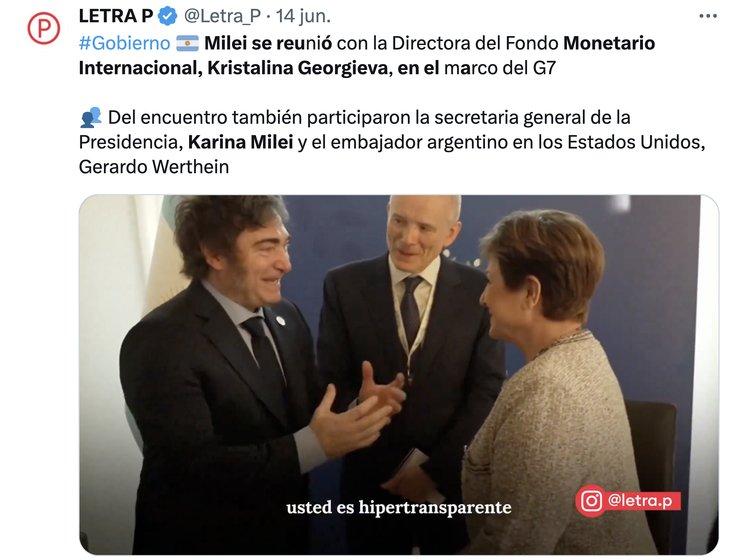Click the Argentina flag emoji

pyautogui.click(x=187, y=43)
